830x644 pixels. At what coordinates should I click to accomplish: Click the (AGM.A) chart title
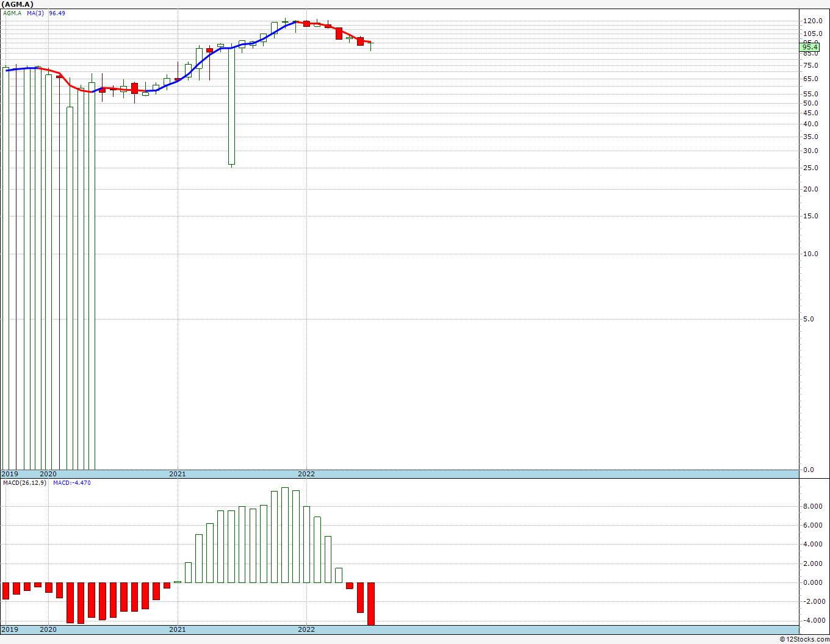(x=18, y=4)
